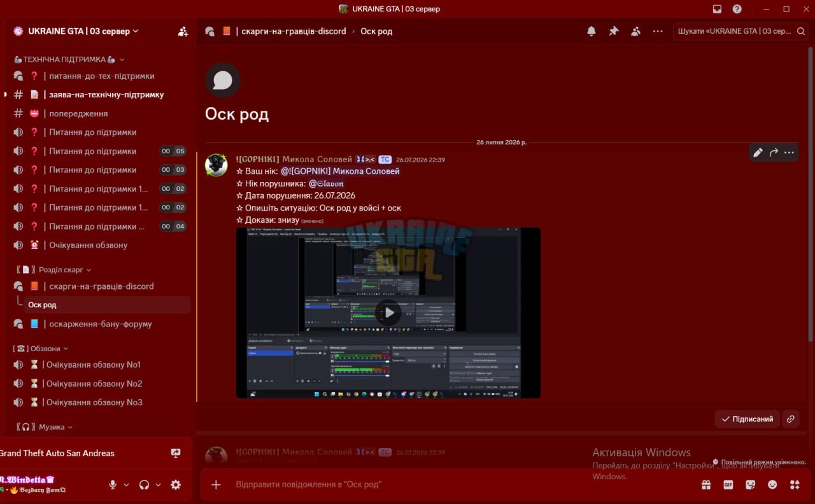Open the Help question mark icon
The width and height of the screenshot is (815, 504).
point(737,9)
